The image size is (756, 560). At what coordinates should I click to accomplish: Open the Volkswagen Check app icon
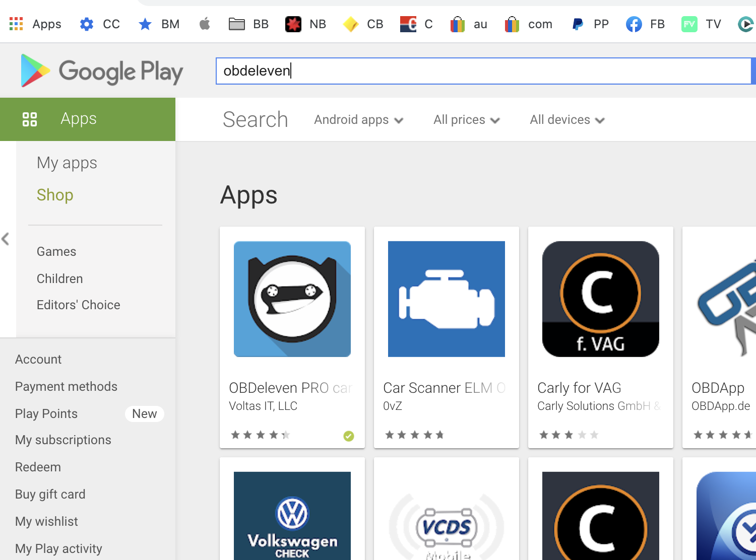292,516
